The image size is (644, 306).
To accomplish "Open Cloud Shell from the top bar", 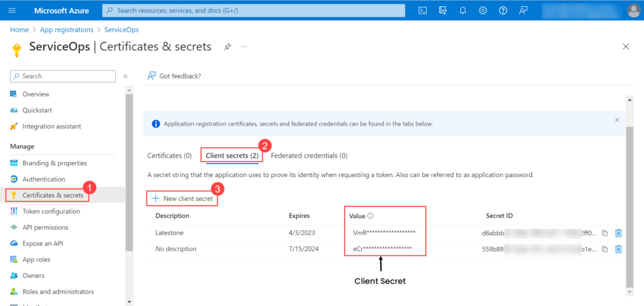I will [423, 10].
